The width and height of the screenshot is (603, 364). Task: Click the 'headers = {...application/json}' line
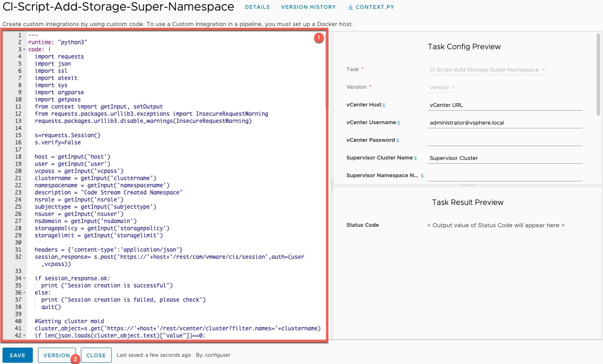(109, 250)
